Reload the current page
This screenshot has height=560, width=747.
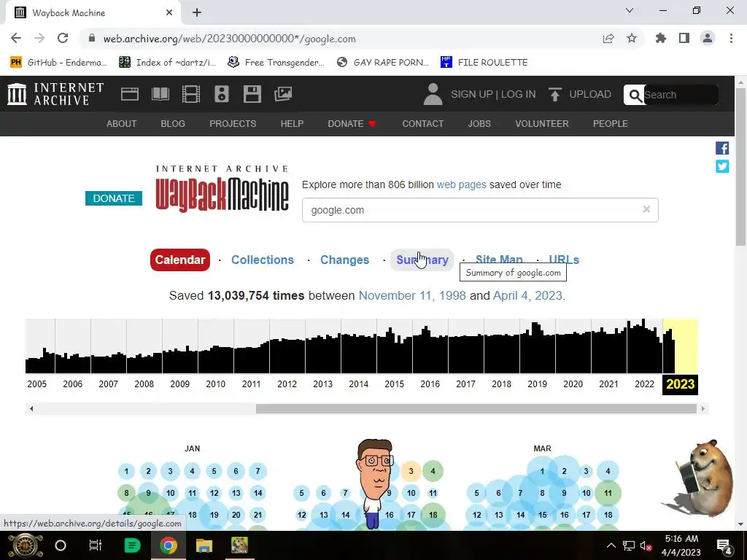pyautogui.click(x=63, y=38)
